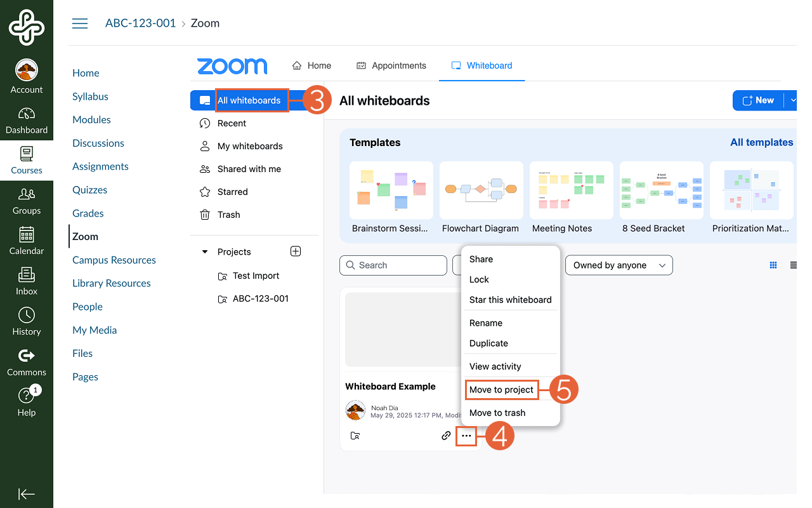Open the Prioritization Matrix template
This screenshot has width=812, height=508.
pyautogui.click(x=752, y=190)
